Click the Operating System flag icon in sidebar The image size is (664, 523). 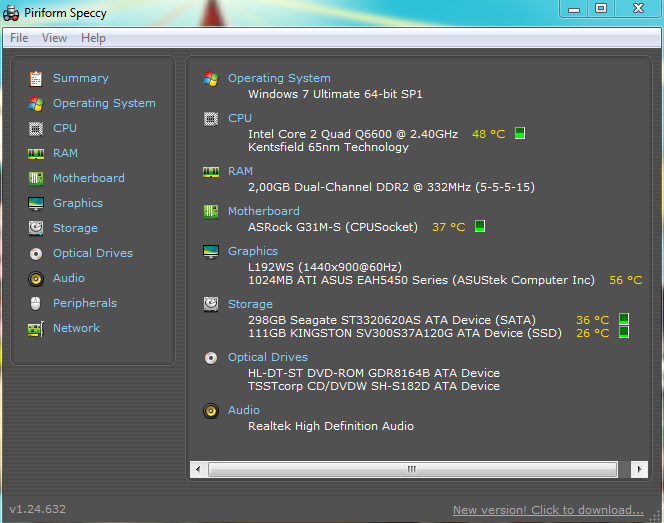[36, 103]
